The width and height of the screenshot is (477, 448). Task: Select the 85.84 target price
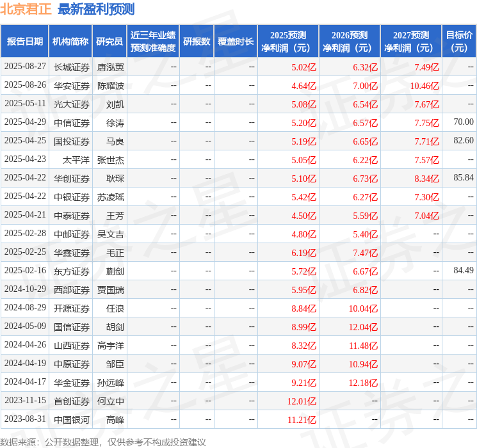coord(464,178)
